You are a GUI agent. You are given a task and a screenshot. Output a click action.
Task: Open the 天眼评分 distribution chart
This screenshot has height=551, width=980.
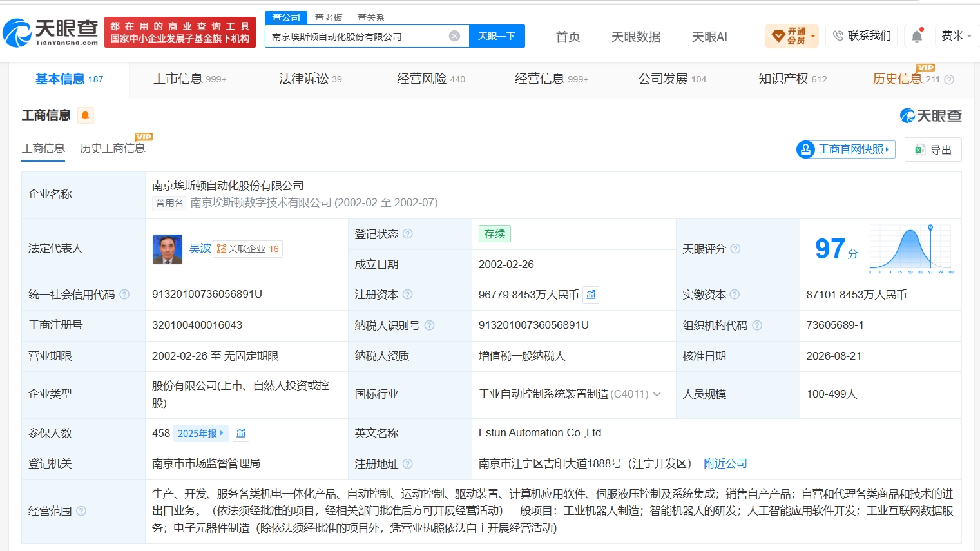pos(911,249)
